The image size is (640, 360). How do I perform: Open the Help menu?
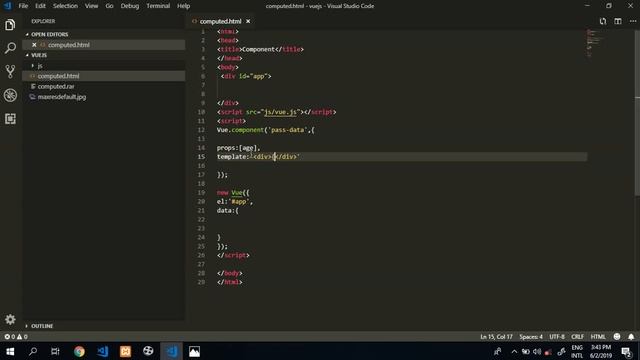[183, 6]
